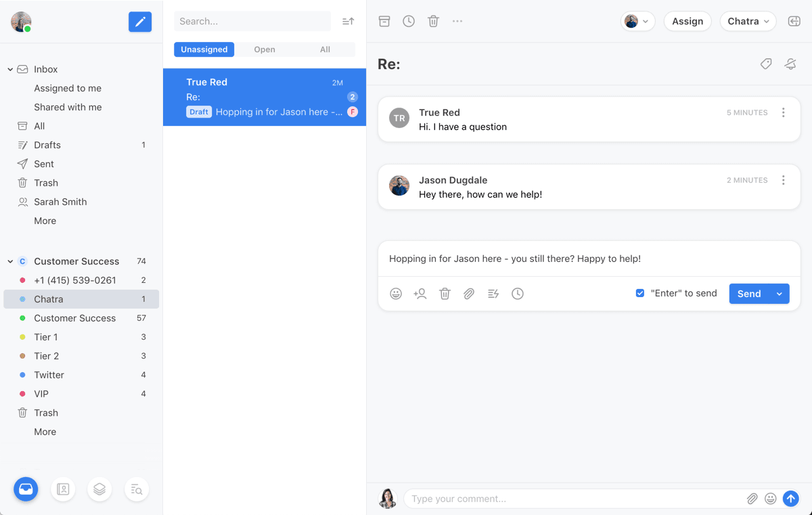Open the Send options dropdown arrow

(x=779, y=294)
